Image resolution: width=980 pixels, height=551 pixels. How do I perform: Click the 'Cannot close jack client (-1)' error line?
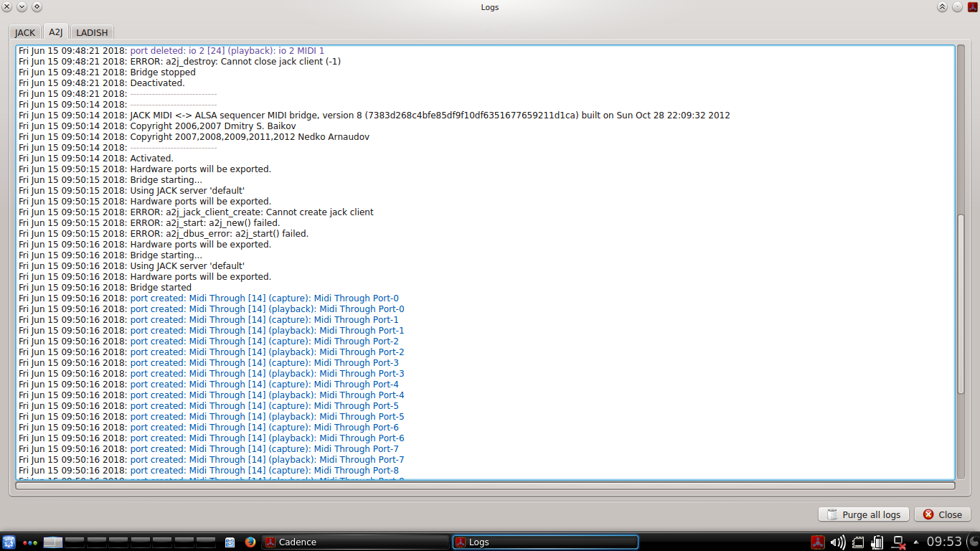coord(179,62)
